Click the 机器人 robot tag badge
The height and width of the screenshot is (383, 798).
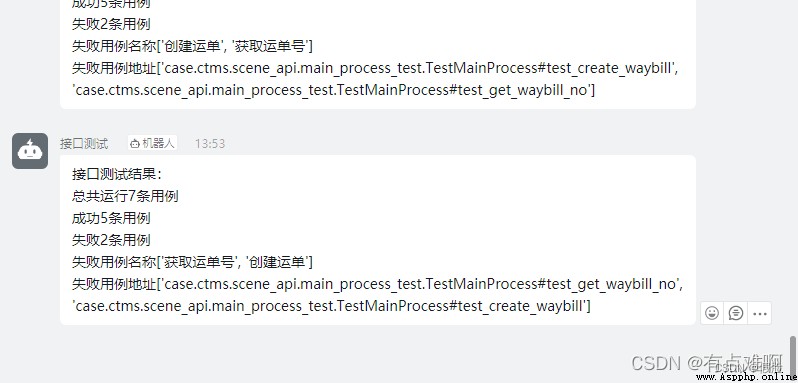tap(152, 143)
